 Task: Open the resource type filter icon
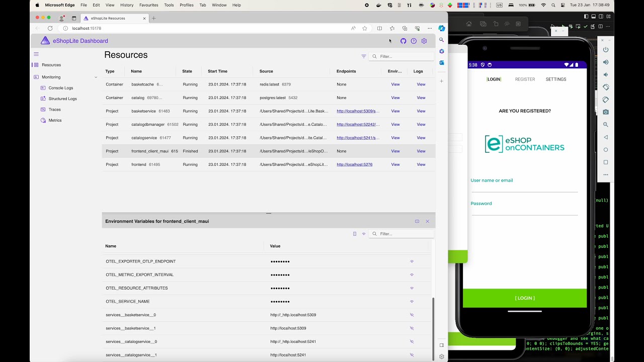click(x=364, y=56)
